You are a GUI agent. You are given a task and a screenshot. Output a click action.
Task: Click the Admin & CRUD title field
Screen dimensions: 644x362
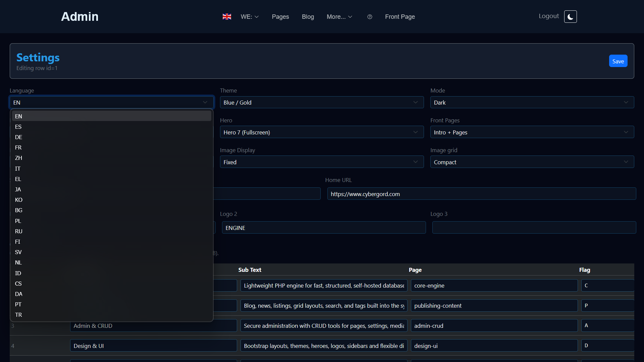coord(153,325)
